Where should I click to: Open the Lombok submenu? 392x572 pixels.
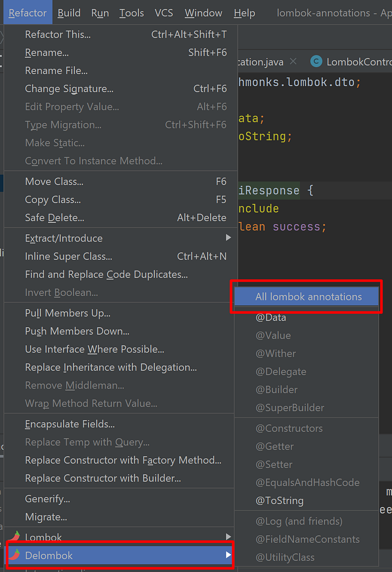point(119,537)
